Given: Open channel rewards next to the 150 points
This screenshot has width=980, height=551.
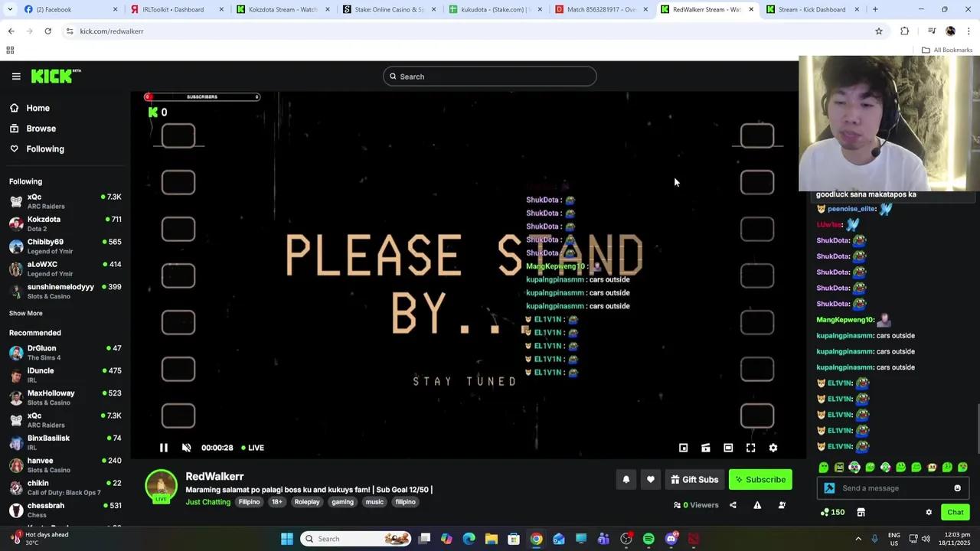Looking at the screenshot, I should (x=861, y=512).
